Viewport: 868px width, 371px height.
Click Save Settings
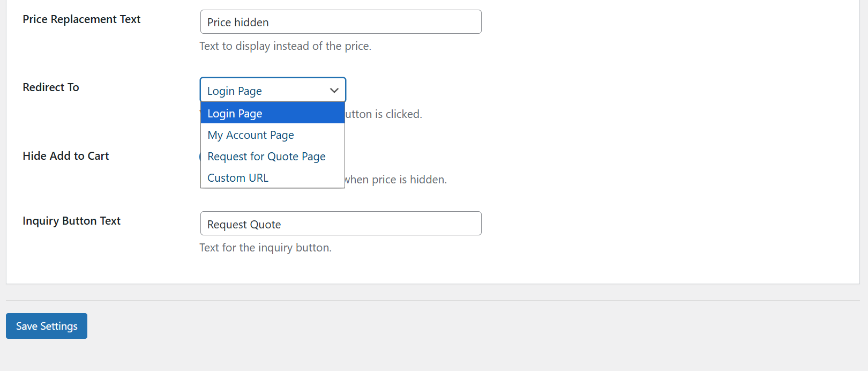[x=46, y=325]
